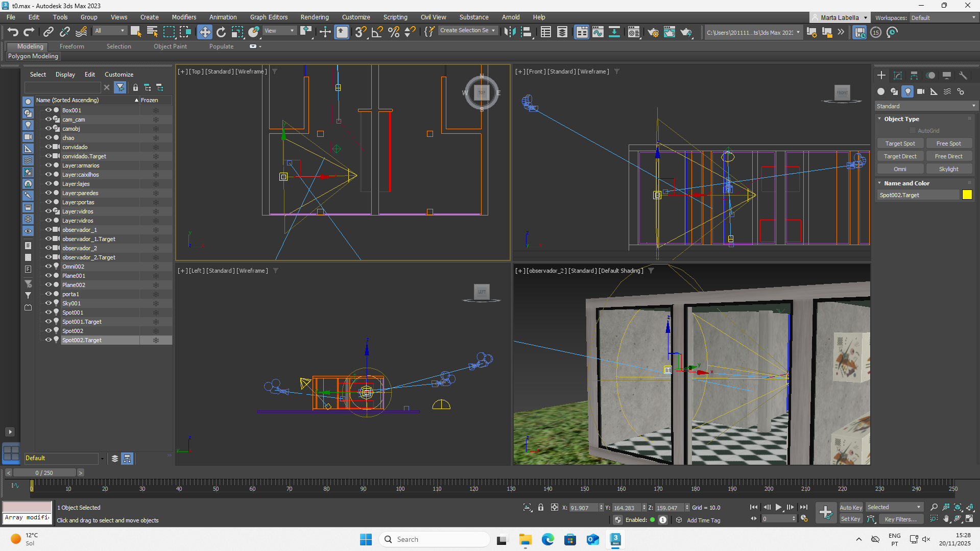Select the Select and Rotate tool

tap(221, 32)
